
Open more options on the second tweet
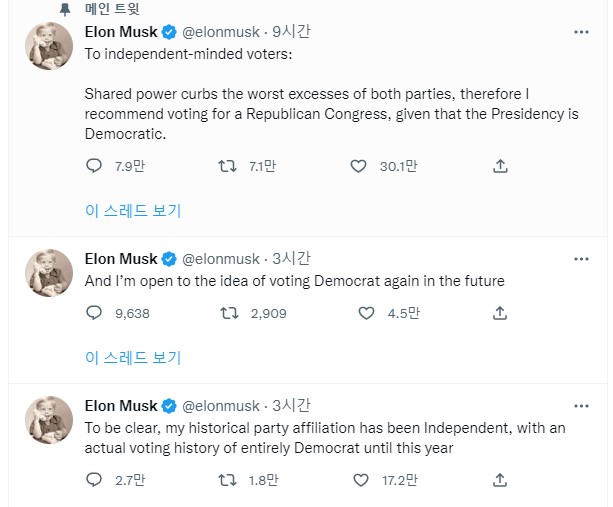click(x=581, y=259)
